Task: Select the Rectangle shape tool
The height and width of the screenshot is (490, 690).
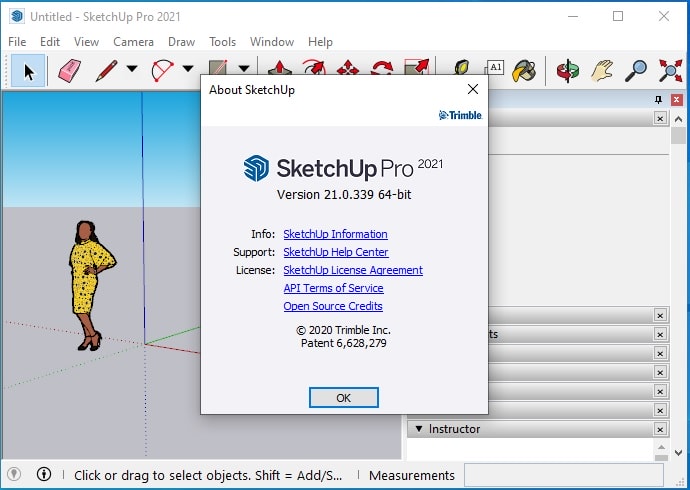Action: [x=218, y=68]
